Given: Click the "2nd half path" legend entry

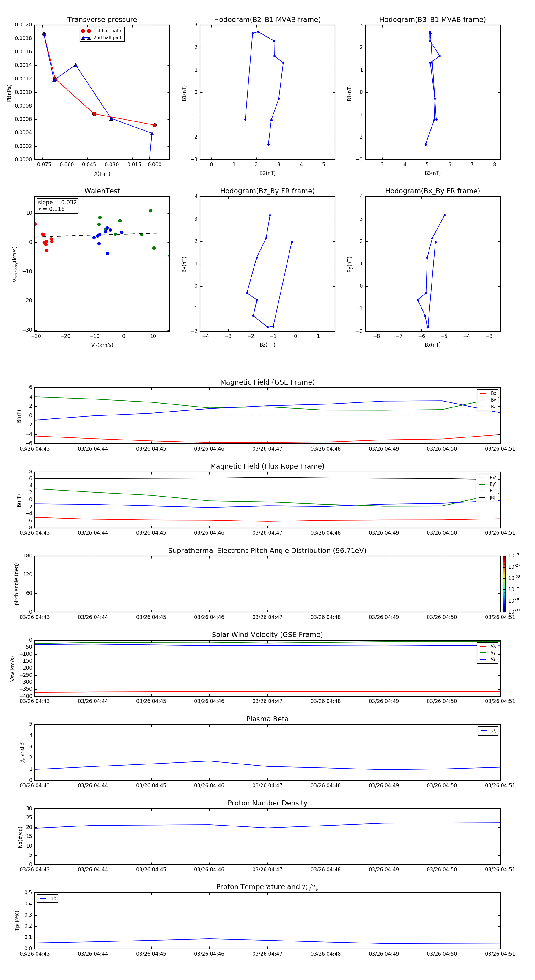Looking at the screenshot, I should click(x=102, y=38).
